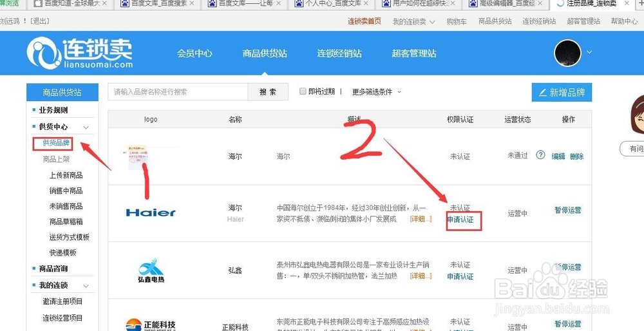The height and width of the screenshot is (331, 644).
Task: Open the Haier brand logo
Action: coord(150,213)
